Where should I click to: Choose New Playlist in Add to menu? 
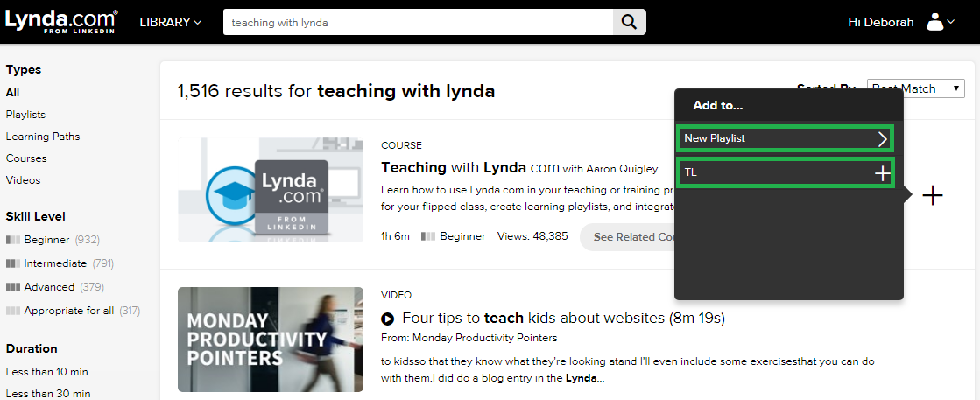click(x=786, y=138)
